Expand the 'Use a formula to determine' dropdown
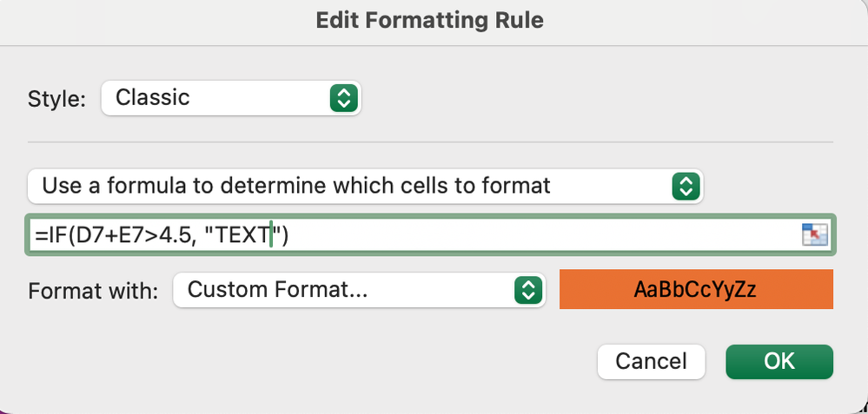Image resolution: width=868 pixels, height=414 pixels. click(x=365, y=186)
